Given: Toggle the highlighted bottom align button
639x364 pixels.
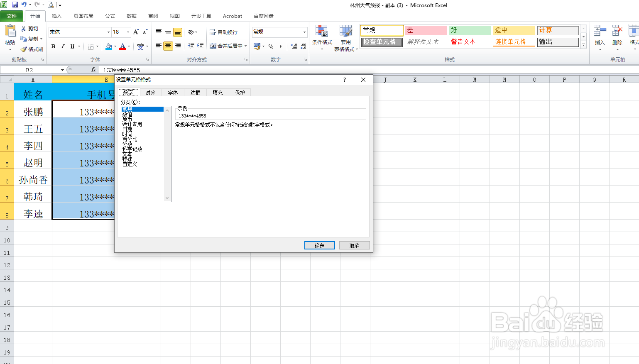Looking at the screenshot, I should pos(178,32).
